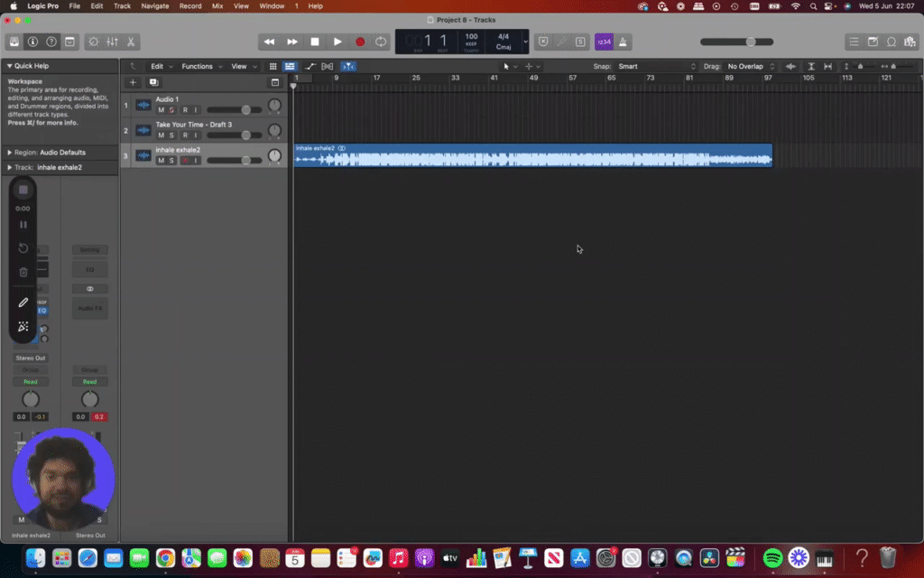The height and width of the screenshot is (578, 924).
Task: Open the Navigate menu in the menu bar
Action: [x=154, y=6]
